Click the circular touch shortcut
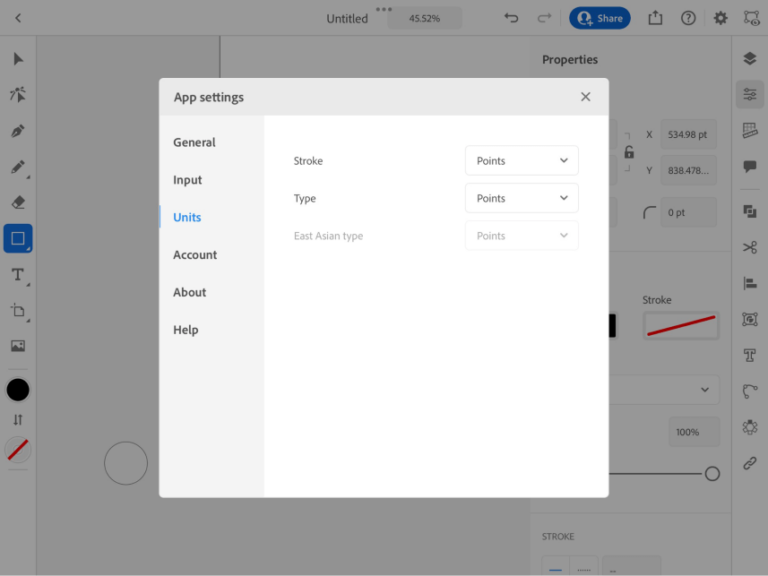The height and width of the screenshot is (576, 768). tap(126, 463)
